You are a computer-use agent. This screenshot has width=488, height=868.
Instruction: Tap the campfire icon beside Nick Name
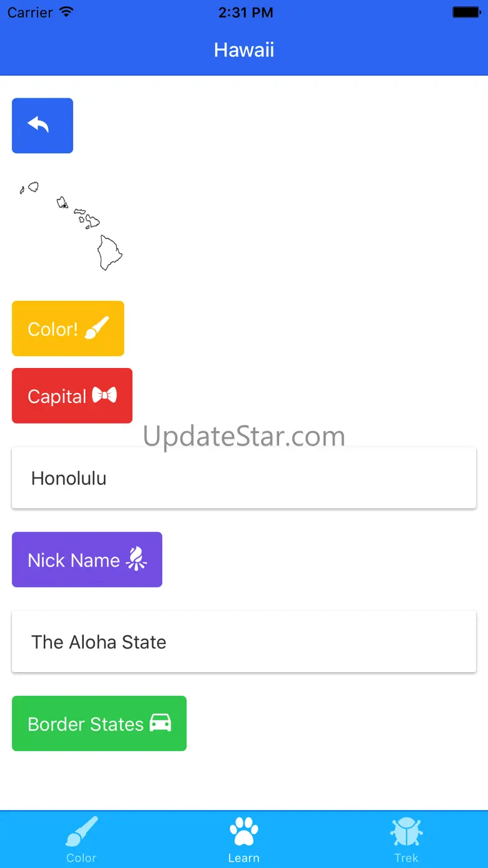tap(136, 559)
